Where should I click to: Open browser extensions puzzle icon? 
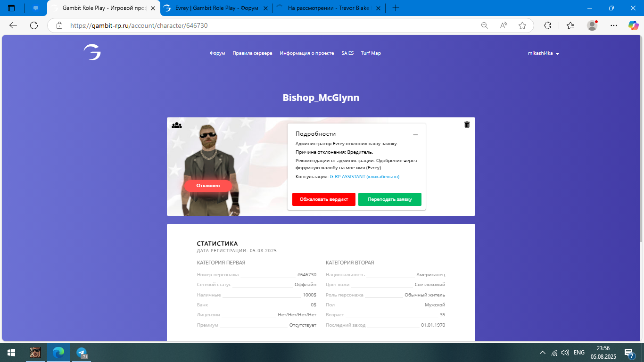tap(547, 25)
